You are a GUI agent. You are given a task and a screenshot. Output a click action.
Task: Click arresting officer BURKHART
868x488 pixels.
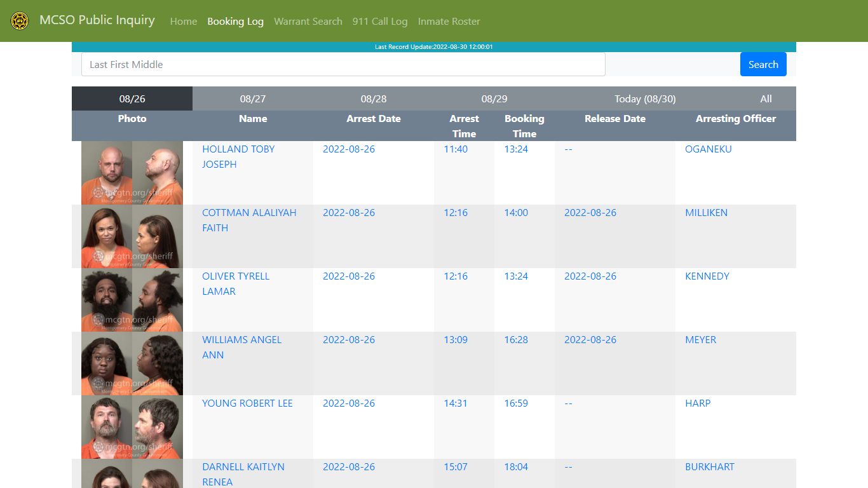(x=710, y=466)
